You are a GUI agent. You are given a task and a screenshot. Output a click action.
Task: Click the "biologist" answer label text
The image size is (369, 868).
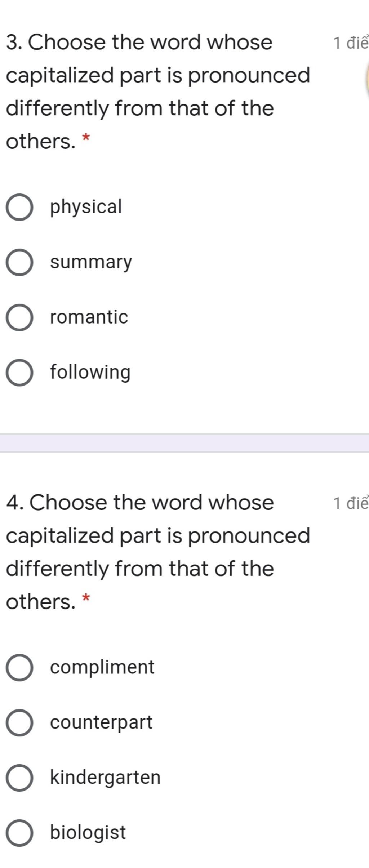(88, 833)
